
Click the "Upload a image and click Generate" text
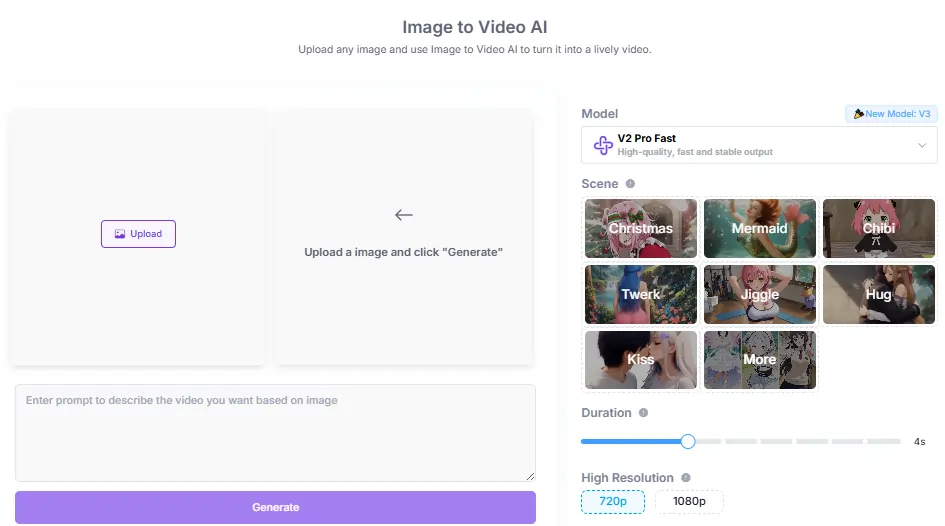point(403,252)
